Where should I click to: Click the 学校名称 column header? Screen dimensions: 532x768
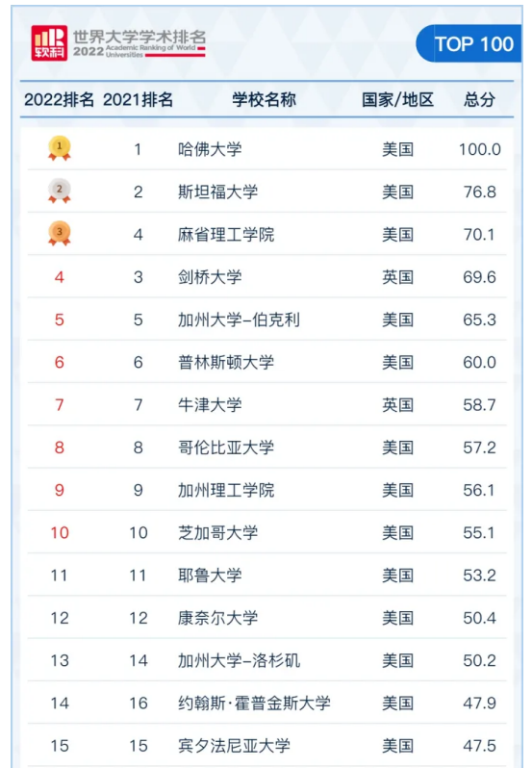pyautogui.click(x=264, y=99)
